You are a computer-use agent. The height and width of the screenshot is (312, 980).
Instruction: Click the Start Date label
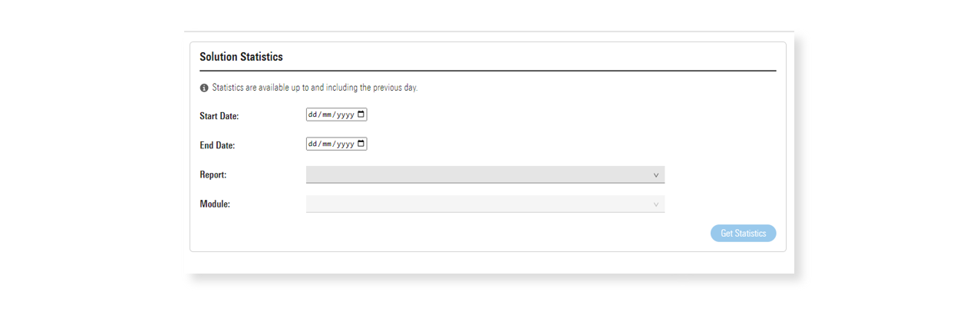[219, 116]
